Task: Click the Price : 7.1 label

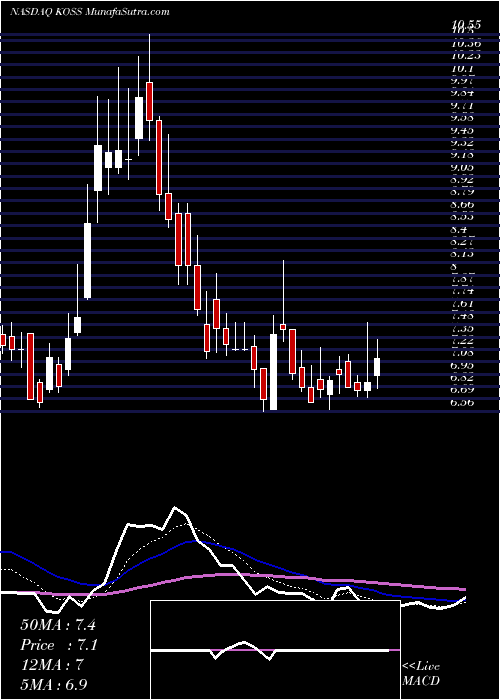Action: click(x=59, y=645)
